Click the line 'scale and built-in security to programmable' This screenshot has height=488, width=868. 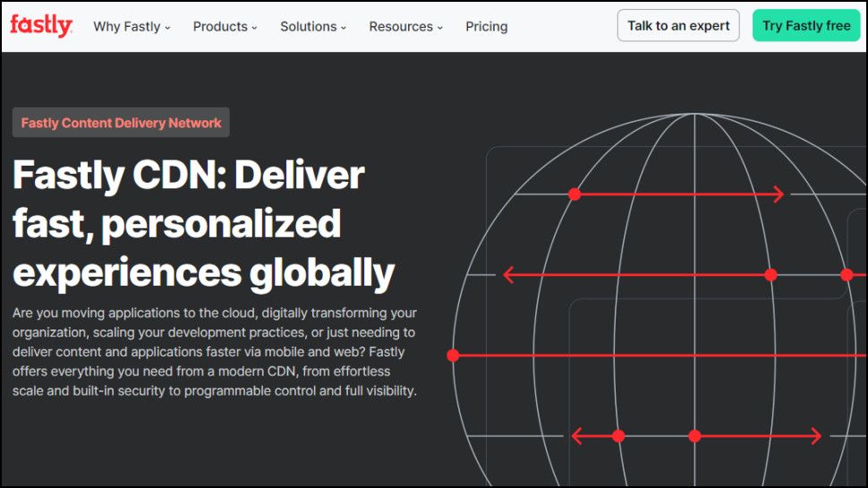coord(215,390)
